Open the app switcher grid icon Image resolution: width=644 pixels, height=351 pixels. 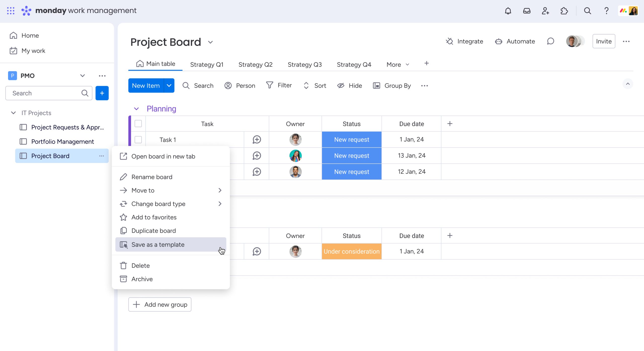11,11
